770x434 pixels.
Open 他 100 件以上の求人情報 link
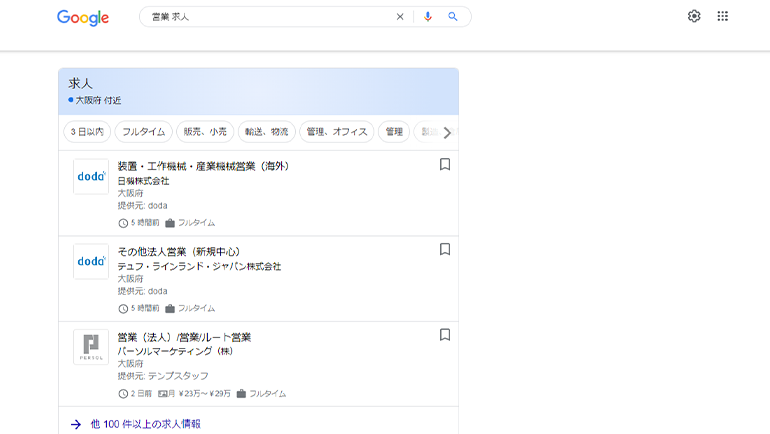click(145, 424)
